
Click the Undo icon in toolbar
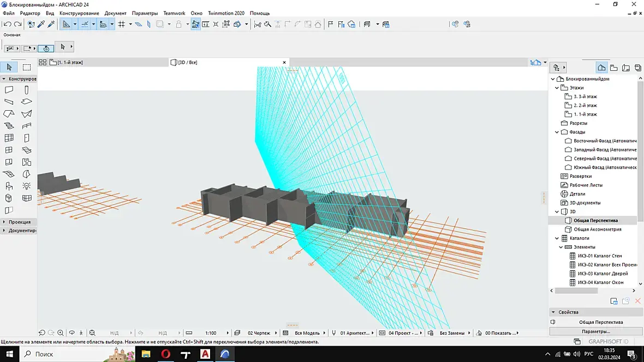[8, 25]
